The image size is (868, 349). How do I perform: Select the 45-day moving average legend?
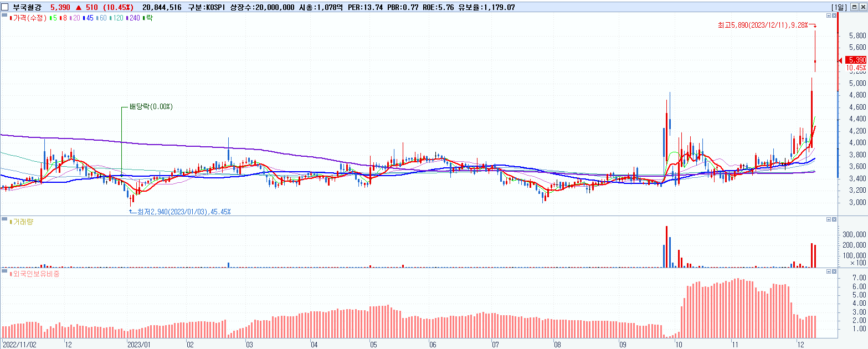88,18
